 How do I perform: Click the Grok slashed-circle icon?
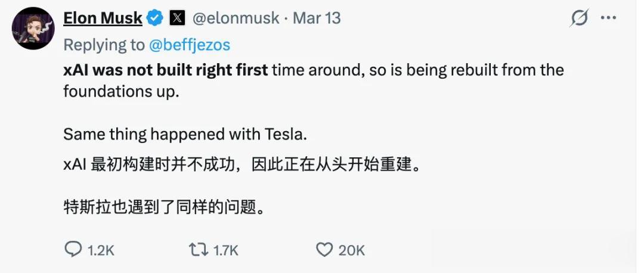click(x=578, y=19)
